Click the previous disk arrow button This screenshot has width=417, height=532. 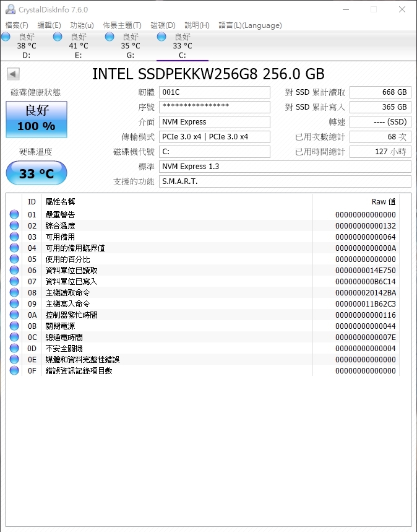click(x=13, y=74)
